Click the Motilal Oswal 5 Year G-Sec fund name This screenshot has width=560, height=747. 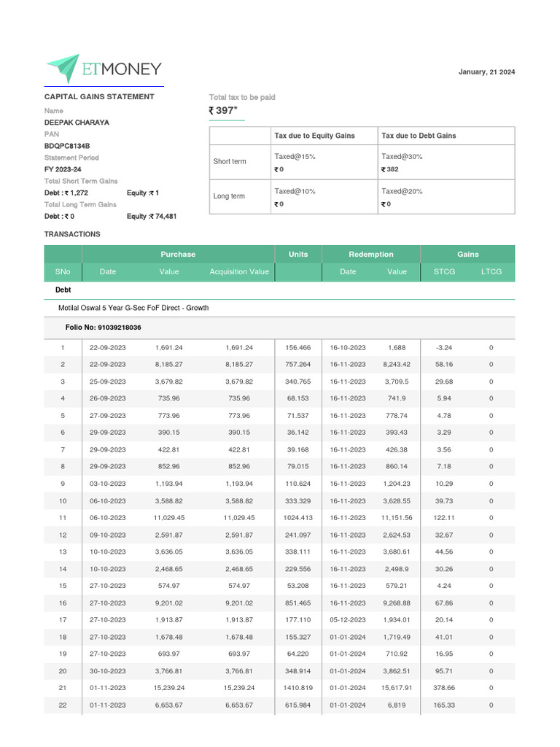133,308
